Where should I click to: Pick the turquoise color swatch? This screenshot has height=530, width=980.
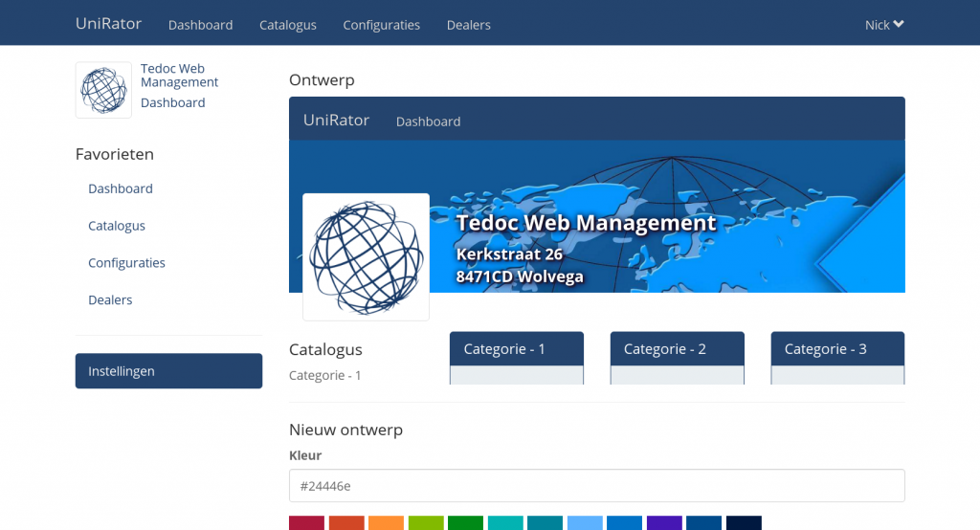505,522
